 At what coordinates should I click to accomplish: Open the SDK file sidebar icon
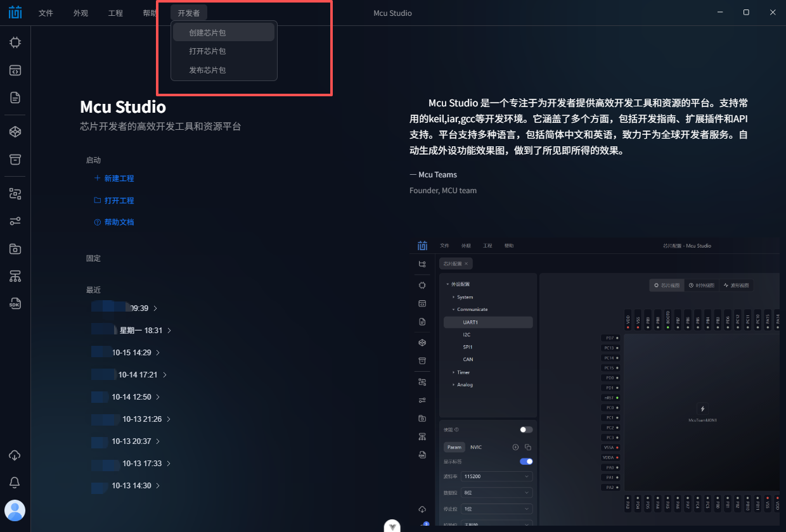15,303
